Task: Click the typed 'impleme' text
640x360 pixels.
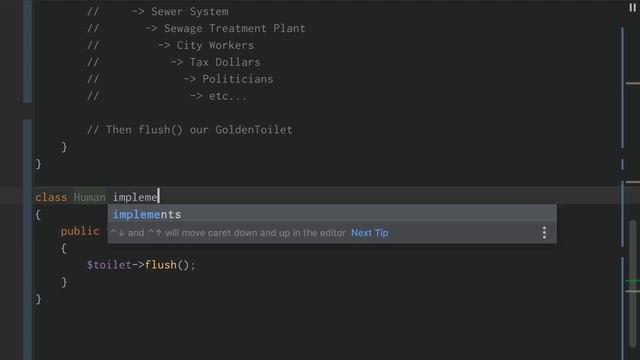Action: point(135,198)
